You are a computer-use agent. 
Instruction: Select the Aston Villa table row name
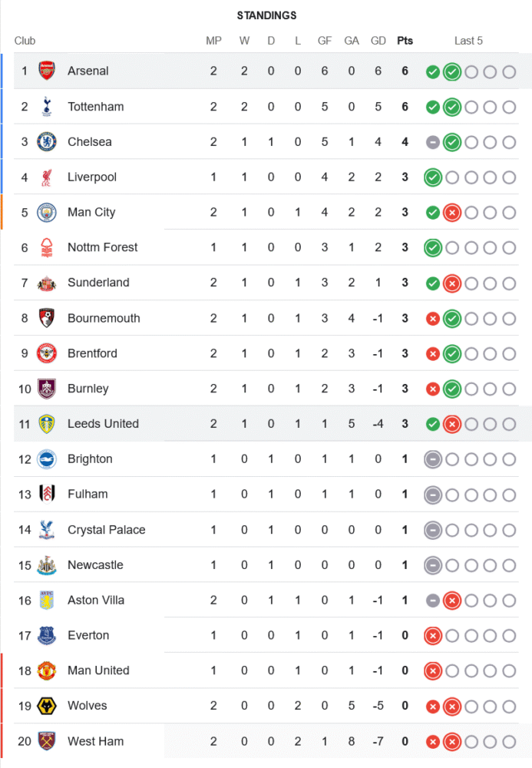[96, 601]
